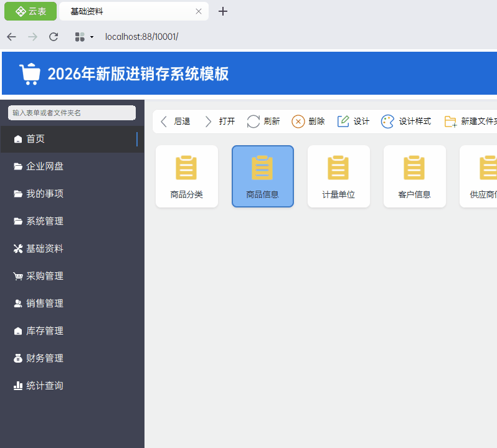Open 销售管理 in sidebar
This screenshot has height=448, width=497.
click(72, 303)
